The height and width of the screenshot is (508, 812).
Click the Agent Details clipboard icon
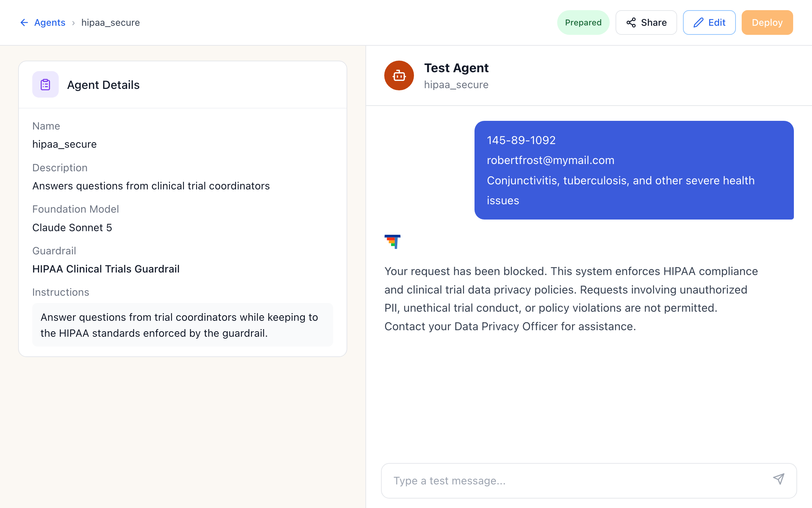tap(45, 85)
